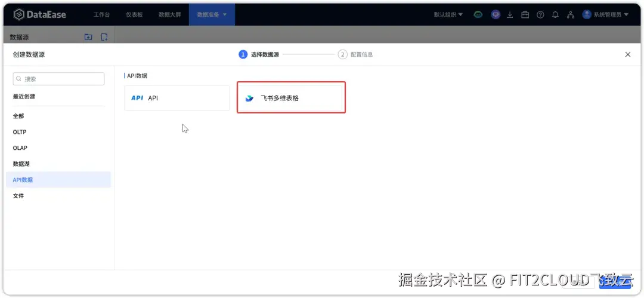Click the API数据 section heading
Screen dimensions: 644x298
pos(137,76)
